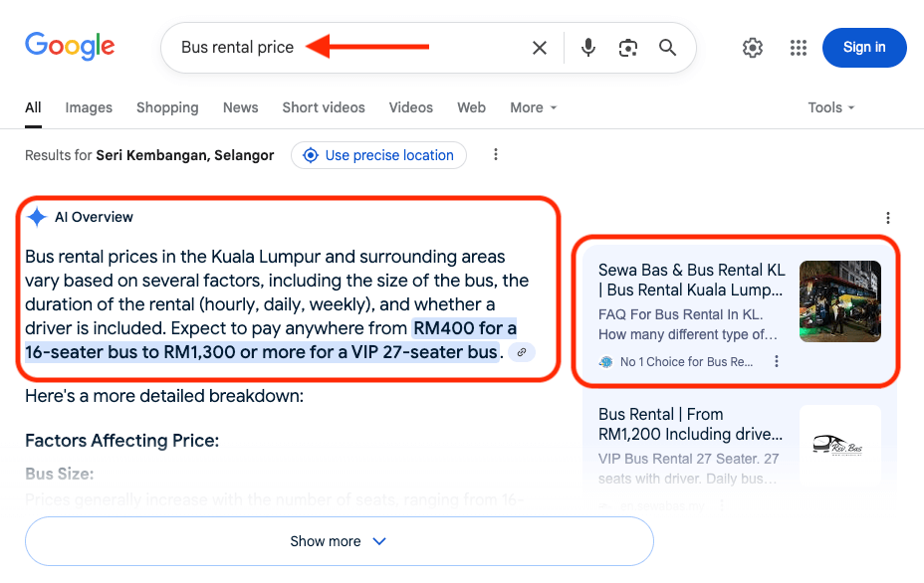The height and width of the screenshot is (583, 924).
Task: Open the Google logo homepage
Action: tap(70, 46)
